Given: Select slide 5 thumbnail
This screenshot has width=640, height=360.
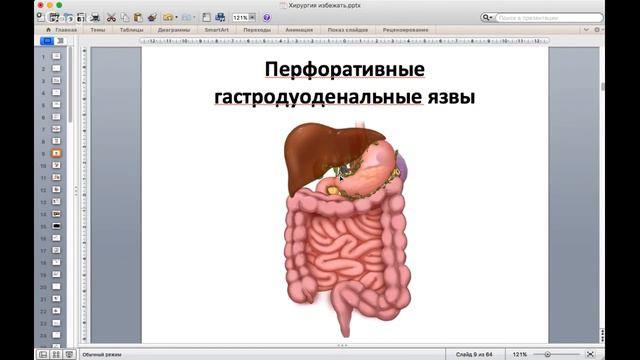Looking at the screenshot, I should [56, 105].
